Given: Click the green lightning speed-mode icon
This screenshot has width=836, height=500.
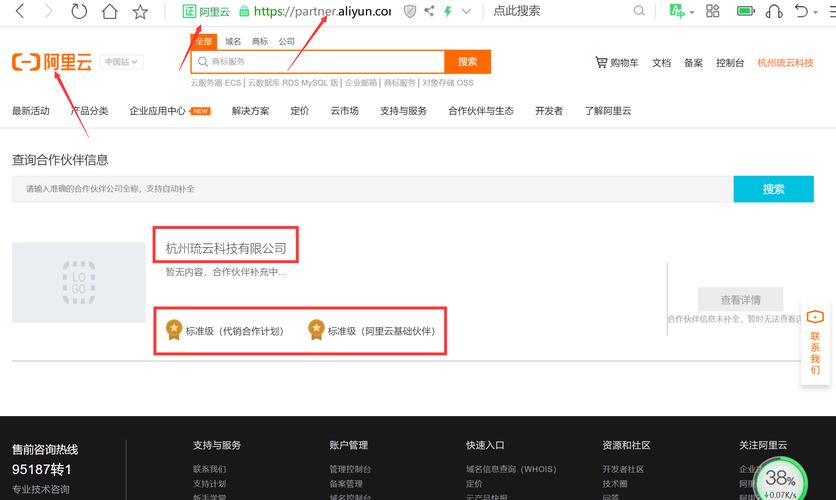Looking at the screenshot, I should point(448,11).
